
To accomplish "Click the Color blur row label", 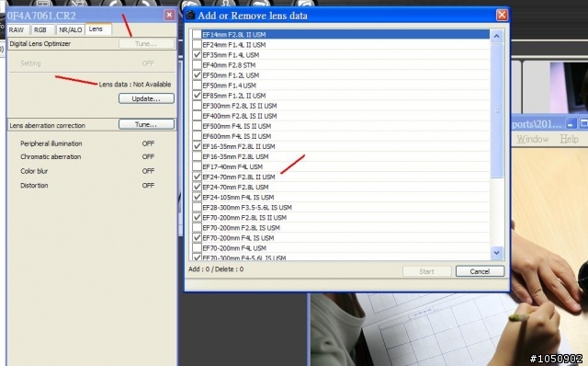I will click(x=34, y=171).
